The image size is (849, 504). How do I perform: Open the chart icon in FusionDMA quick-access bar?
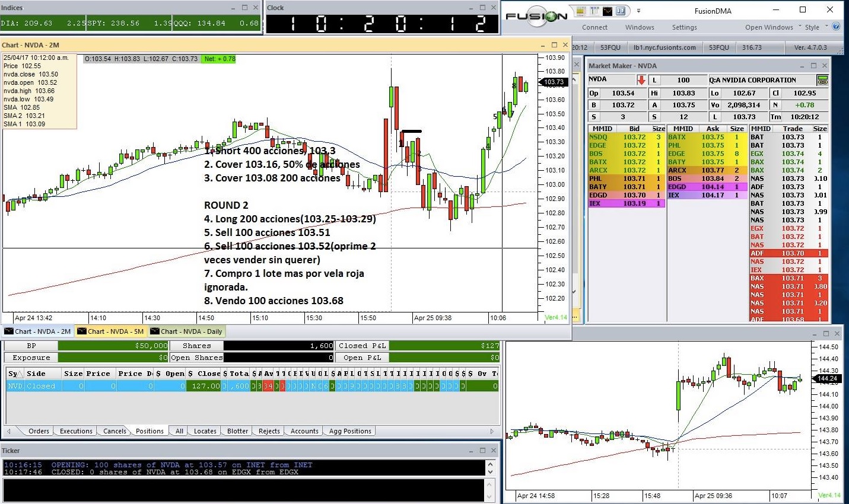tap(608, 11)
